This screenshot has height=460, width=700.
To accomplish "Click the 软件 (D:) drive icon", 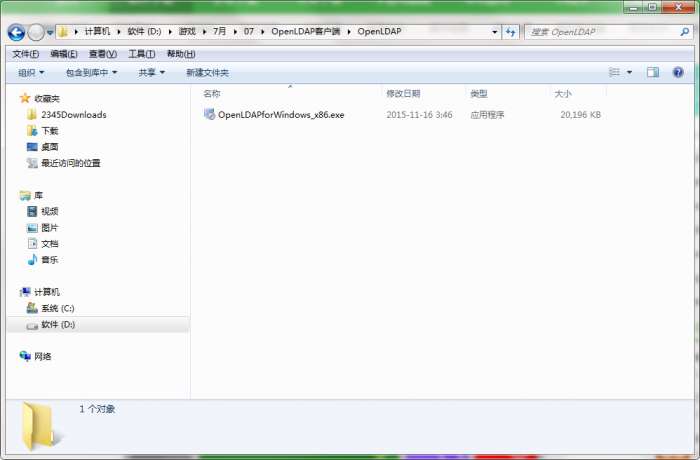I will pos(32,325).
